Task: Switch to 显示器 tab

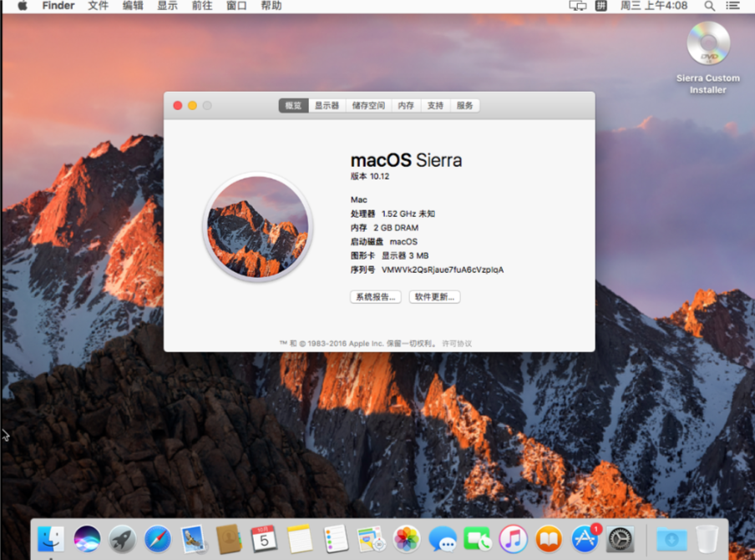Action: [327, 105]
